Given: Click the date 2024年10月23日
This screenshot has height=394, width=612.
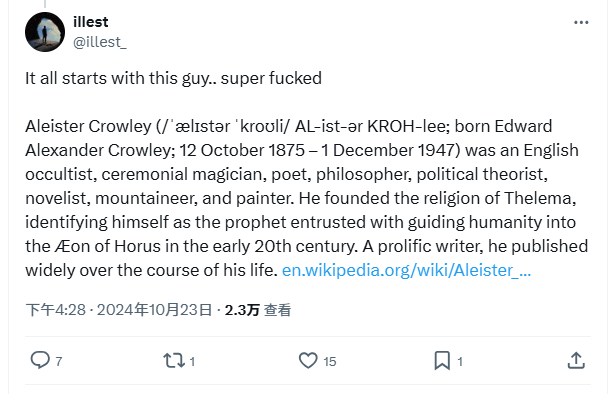Looking at the screenshot, I should [x=154, y=310].
